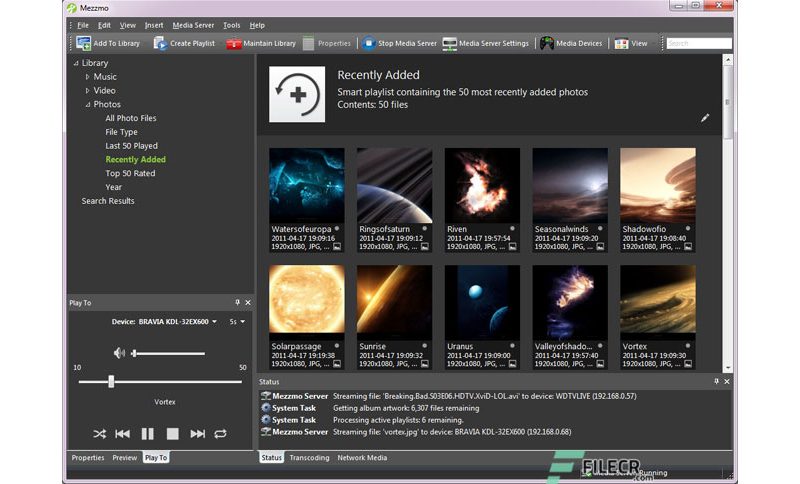This screenshot has width=800, height=484.
Task: Click the greyed Properties toolbar icon
Action: tap(308, 43)
